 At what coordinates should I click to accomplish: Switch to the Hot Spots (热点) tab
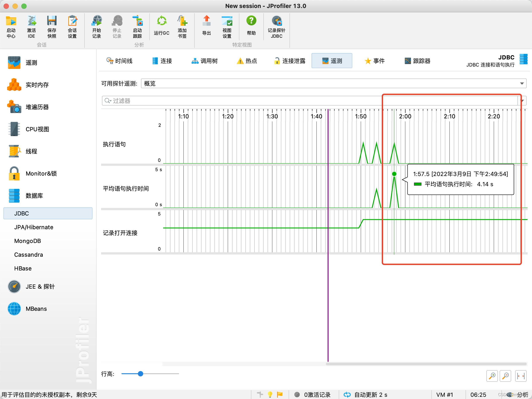(x=247, y=61)
